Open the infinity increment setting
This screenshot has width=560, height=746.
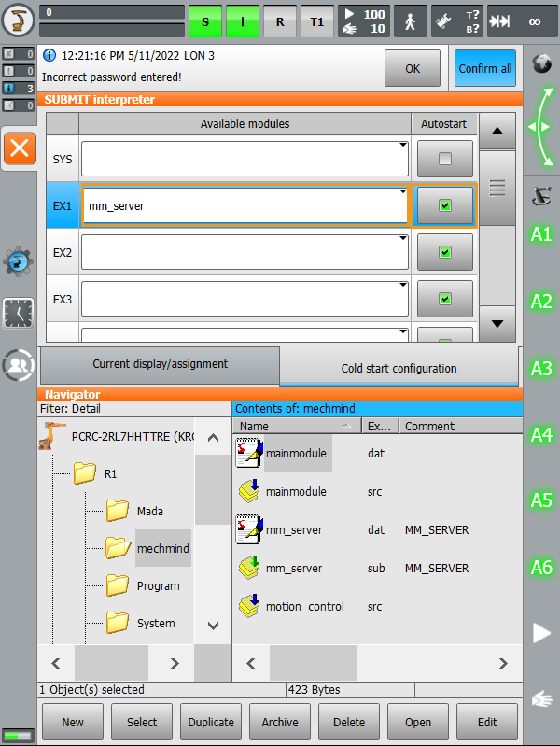pos(535,21)
